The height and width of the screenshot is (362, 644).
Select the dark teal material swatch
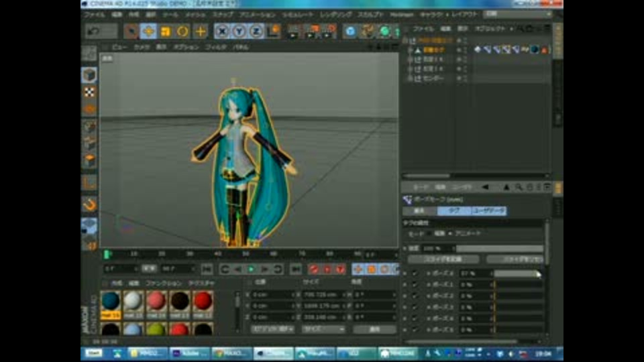click(x=111, y=301)
